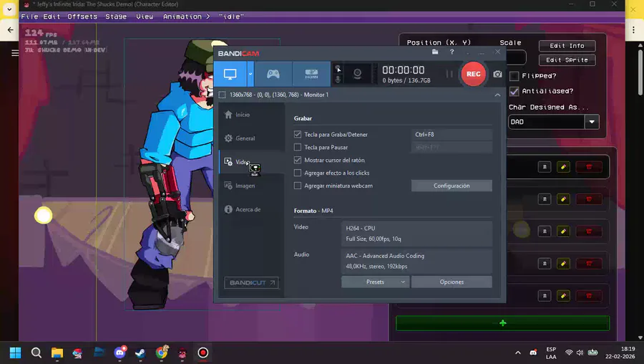Open Bandicam help question mark
The height and width of the screenshot is (364, 644).
(x=452, y=52)
